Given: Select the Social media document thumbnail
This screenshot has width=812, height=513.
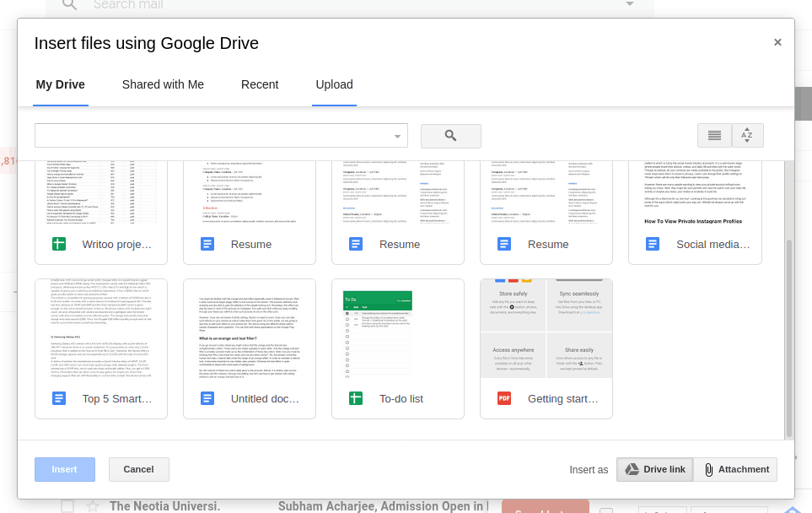Looking at the screenshot, I should point(695,192).
